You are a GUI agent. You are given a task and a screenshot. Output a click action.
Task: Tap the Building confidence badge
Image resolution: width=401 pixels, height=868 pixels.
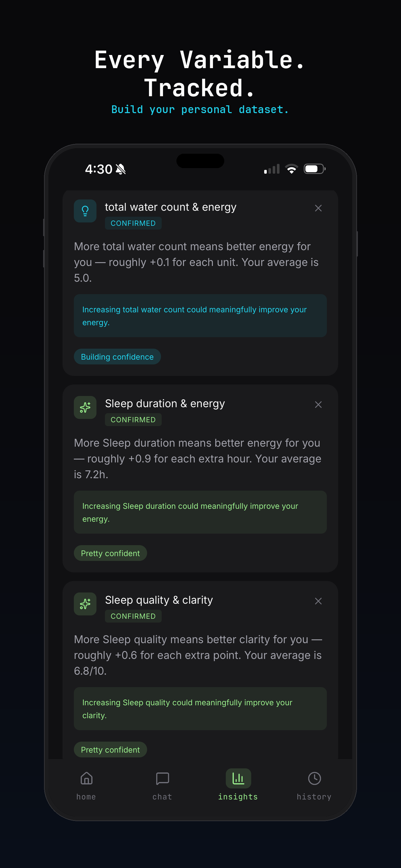(117, 357)
